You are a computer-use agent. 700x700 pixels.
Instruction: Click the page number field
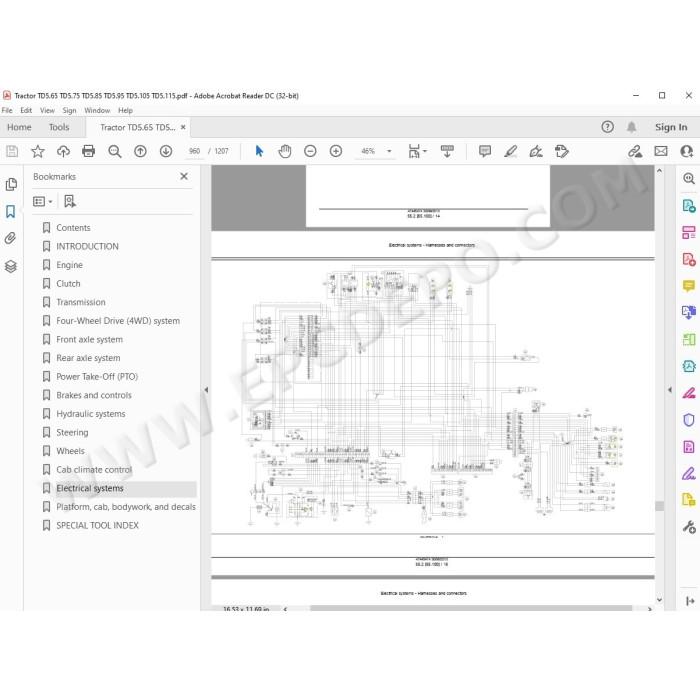point(195,151)
